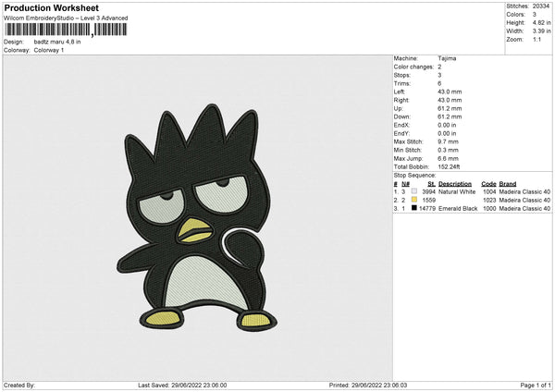Click the barcode under the title

[x=66, y=30]
